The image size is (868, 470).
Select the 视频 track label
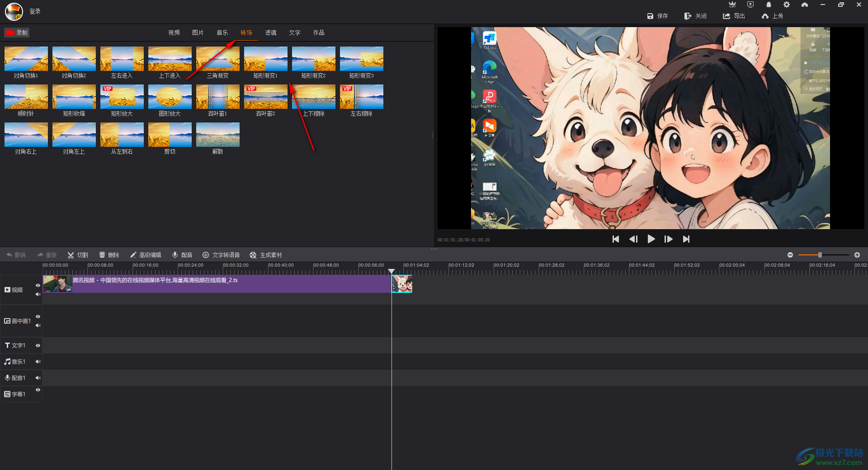[x=14, y=290]
